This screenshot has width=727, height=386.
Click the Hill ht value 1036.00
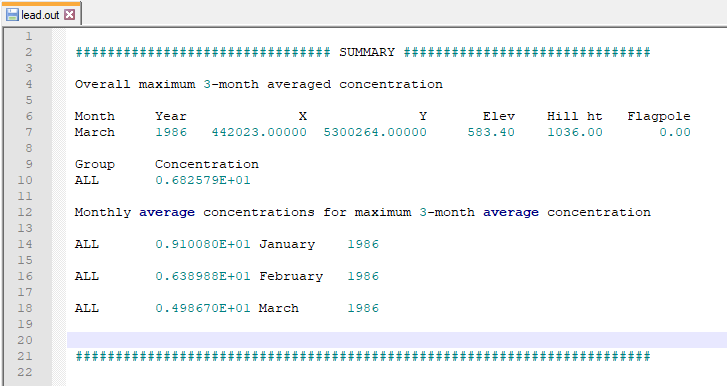point(575,133)
